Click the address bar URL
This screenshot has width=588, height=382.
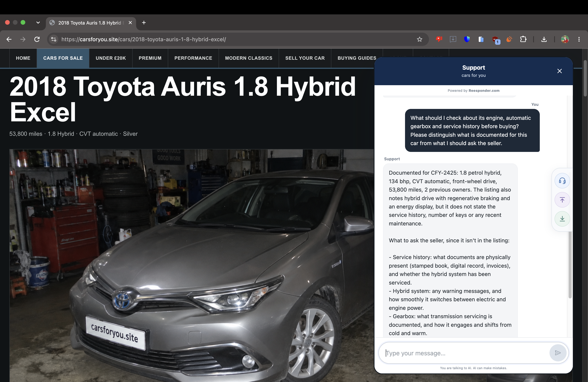click(143, 39)
